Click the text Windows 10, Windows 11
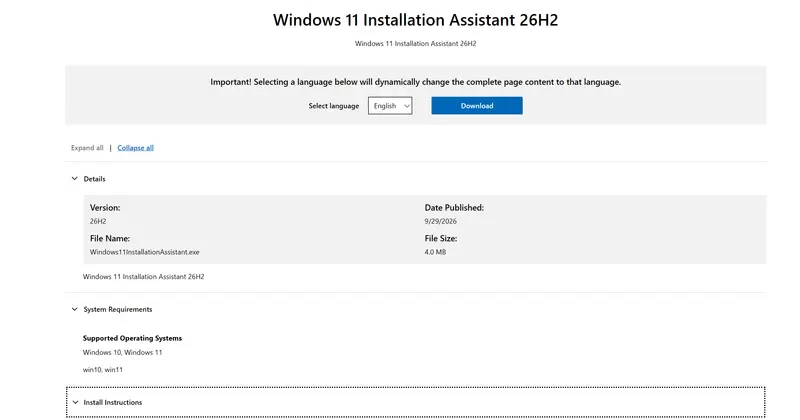This screenshot has width=800, height=420. [x=122, y=352]
